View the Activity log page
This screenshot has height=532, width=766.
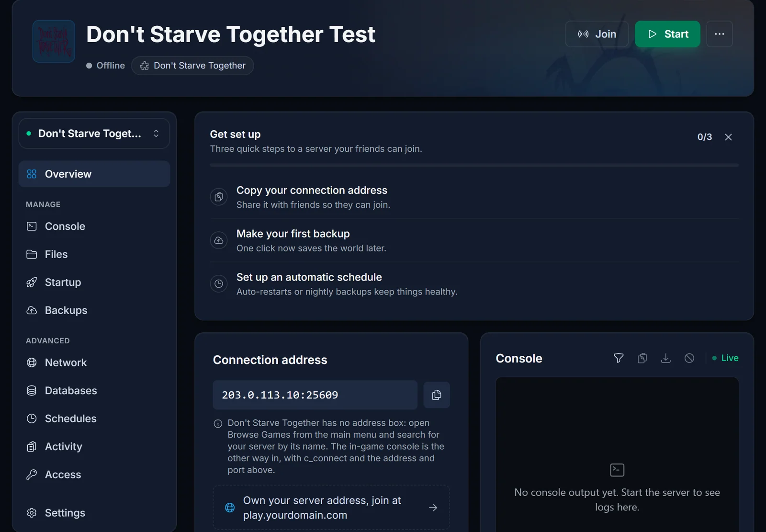[94, 446]
